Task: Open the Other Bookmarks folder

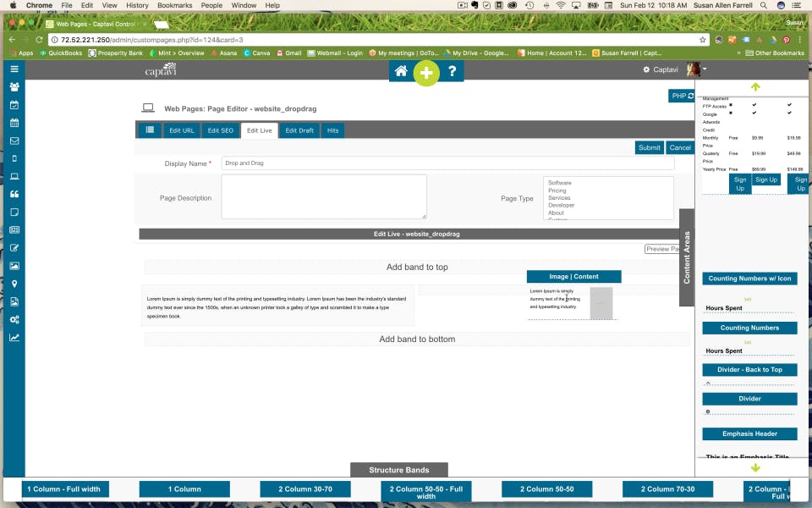Action: (x=775, y=52)
